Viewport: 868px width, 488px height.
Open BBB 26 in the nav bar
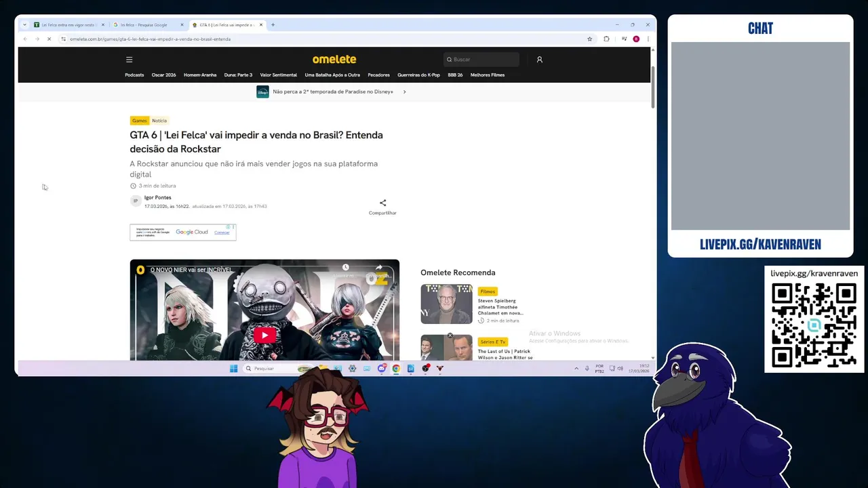coord(455,75)
